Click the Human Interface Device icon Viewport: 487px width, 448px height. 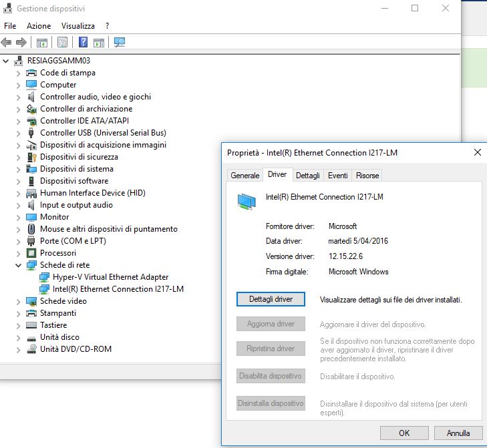(x=31, y=194)
